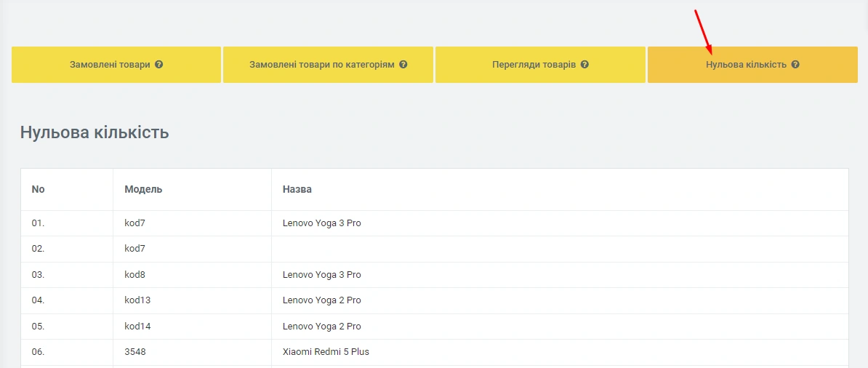The image size is (868, 368).
Task: Select Lenovo Yoga 3 Pro in row 01
Action: pyautogui.click(x=321, y=223)
